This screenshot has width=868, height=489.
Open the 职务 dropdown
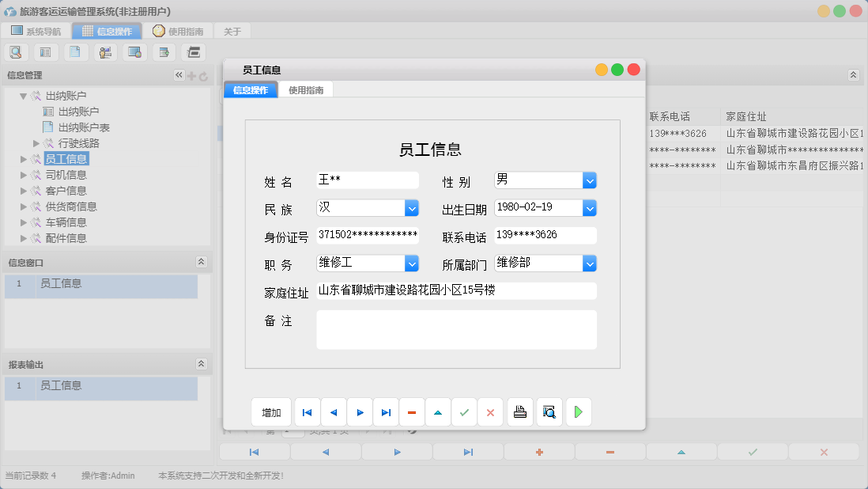coord(411,263)
